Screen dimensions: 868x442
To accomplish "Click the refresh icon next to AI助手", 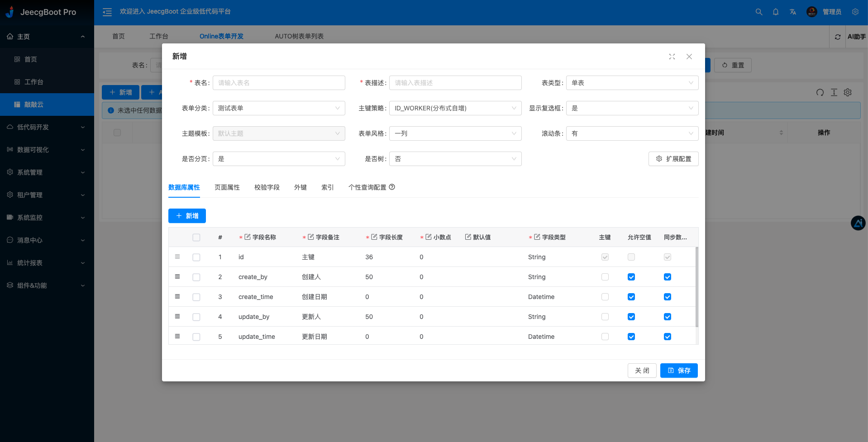I will pyautogui.click(x=838, y=37).
